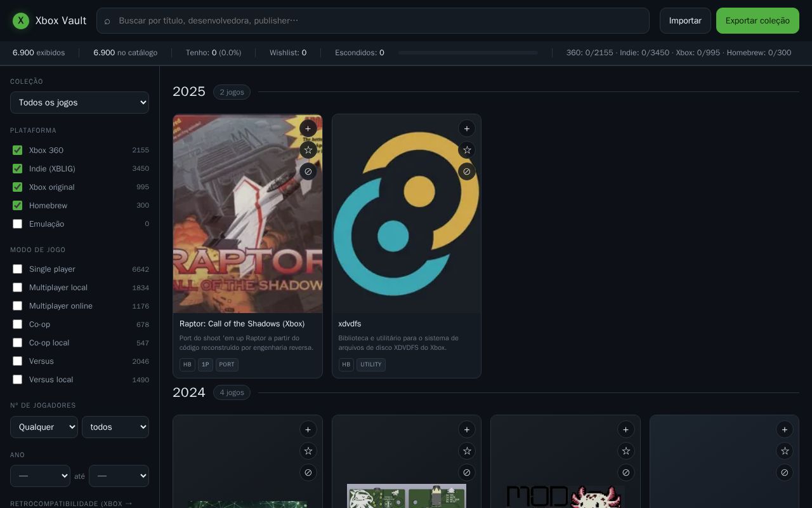Star the second 2024 game card

(x=467, y=451)
